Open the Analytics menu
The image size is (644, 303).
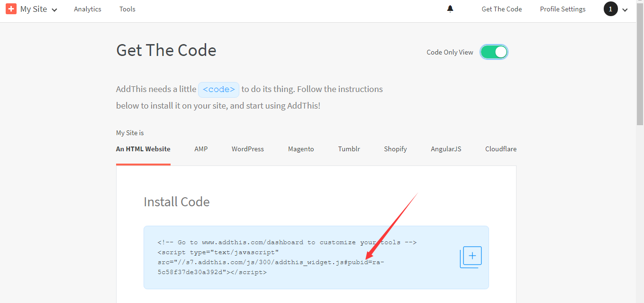(88, 9)
